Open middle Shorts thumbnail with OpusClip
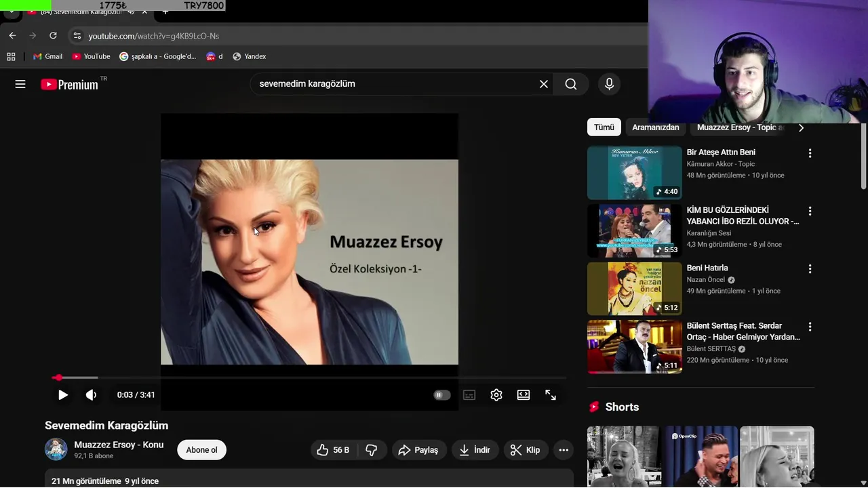Screen dimensions: 868x488 click(700, 456)
